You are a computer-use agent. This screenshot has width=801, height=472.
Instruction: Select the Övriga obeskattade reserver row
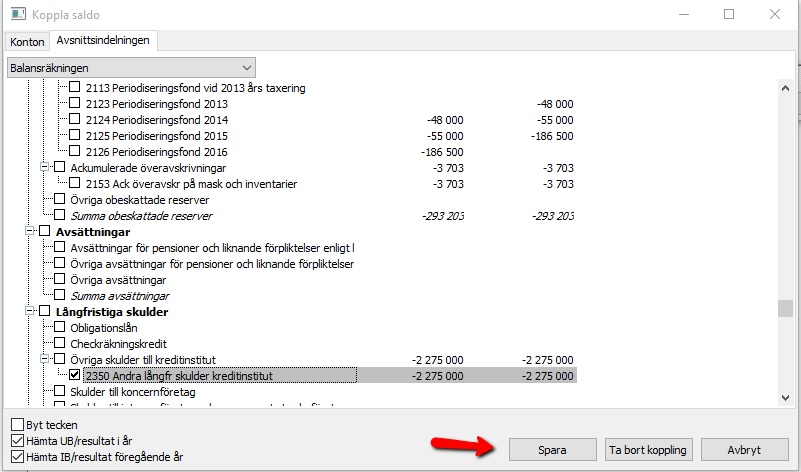(x=139, y=200)
